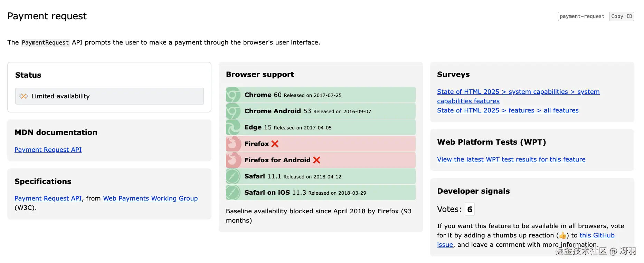The image size is (644, 263).
Task: Open this GitHub issue link
Action: 597,235
